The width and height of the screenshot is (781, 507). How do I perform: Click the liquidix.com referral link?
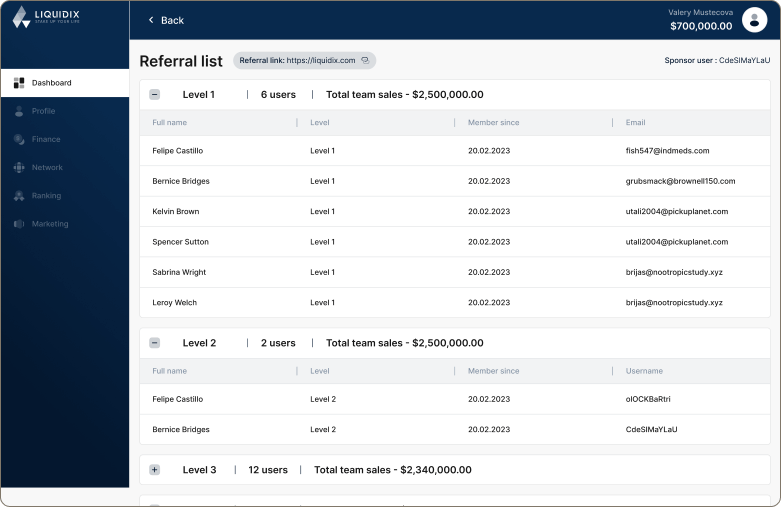(320, 61)
